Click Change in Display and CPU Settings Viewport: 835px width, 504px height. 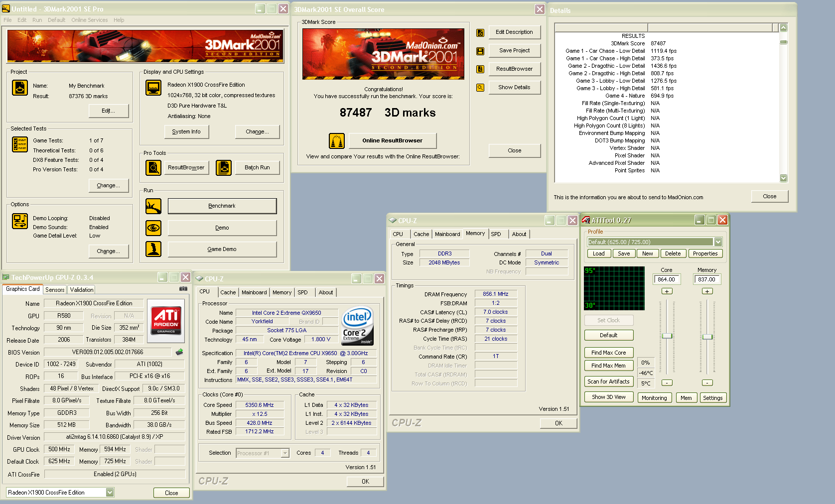tap(257, 131)
